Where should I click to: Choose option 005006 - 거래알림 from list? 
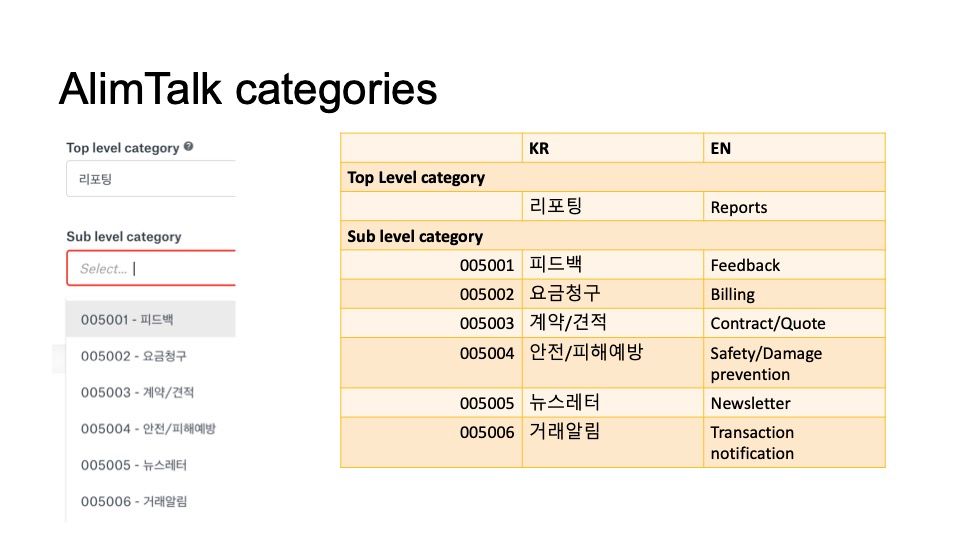151,501
